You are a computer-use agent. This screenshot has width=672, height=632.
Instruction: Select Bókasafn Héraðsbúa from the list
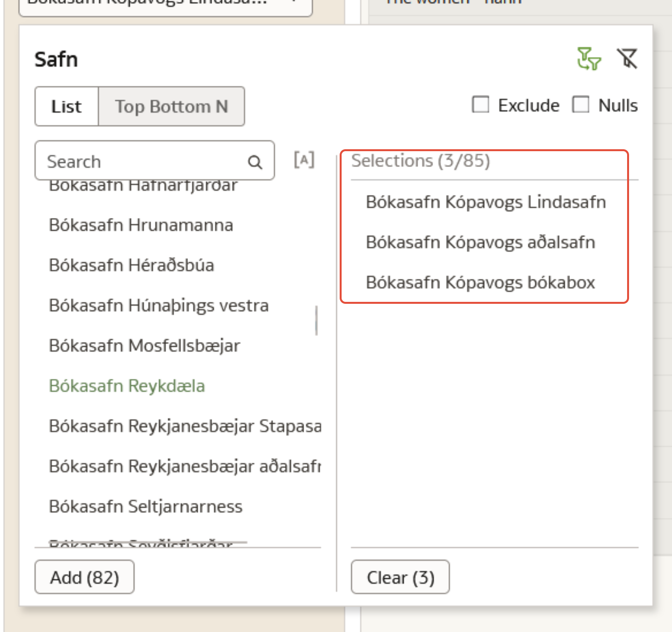pos(131,265)
